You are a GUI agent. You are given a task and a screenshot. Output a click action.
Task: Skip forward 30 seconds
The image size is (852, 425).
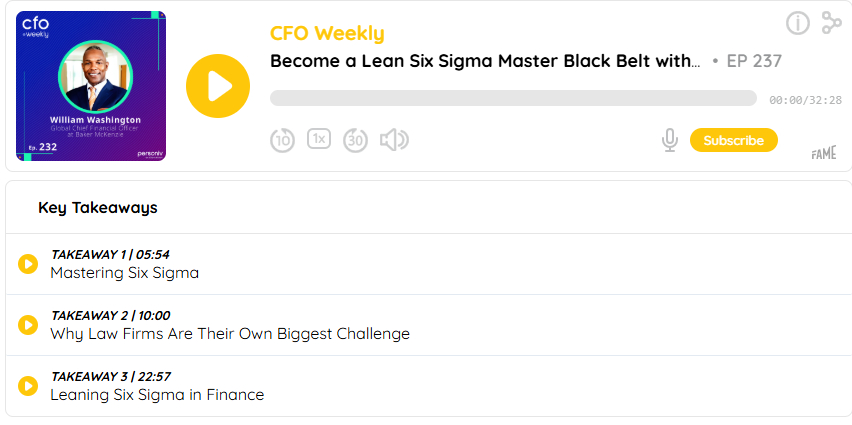[355, 140]
